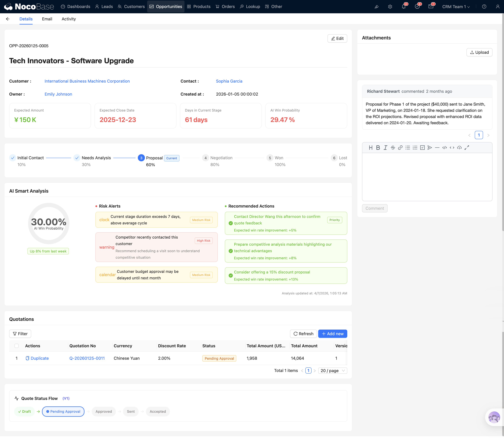
Task: Insert a link via the editor toolbar
Action: pyautogui.click(x=400, y=148)
